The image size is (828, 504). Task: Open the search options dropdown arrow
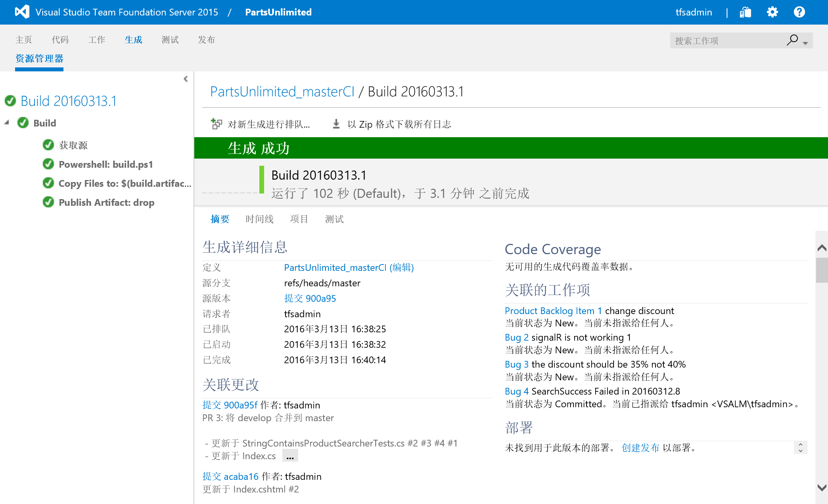[x=805, y=43]
